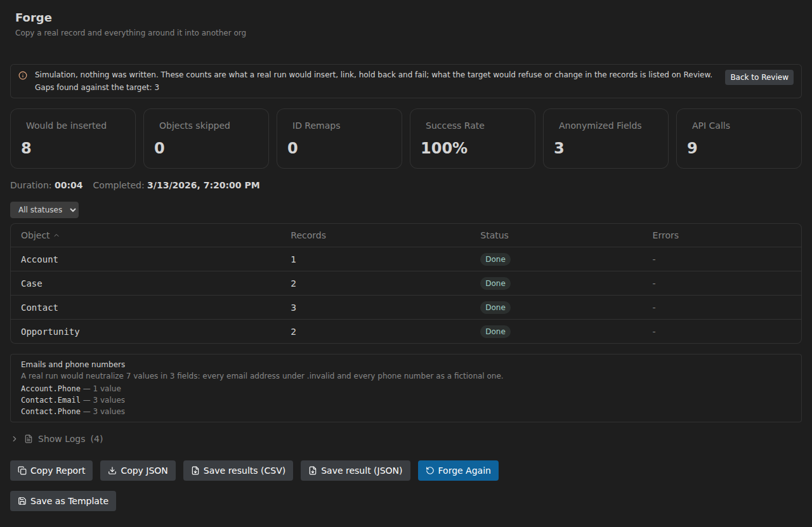
Task: Go Back to Review
Action: click(759, 77)
